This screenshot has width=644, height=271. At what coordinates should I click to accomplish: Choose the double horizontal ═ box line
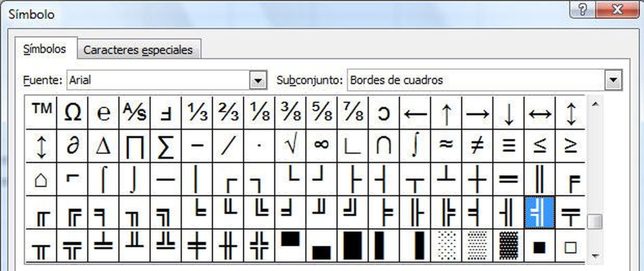point(508,179)
